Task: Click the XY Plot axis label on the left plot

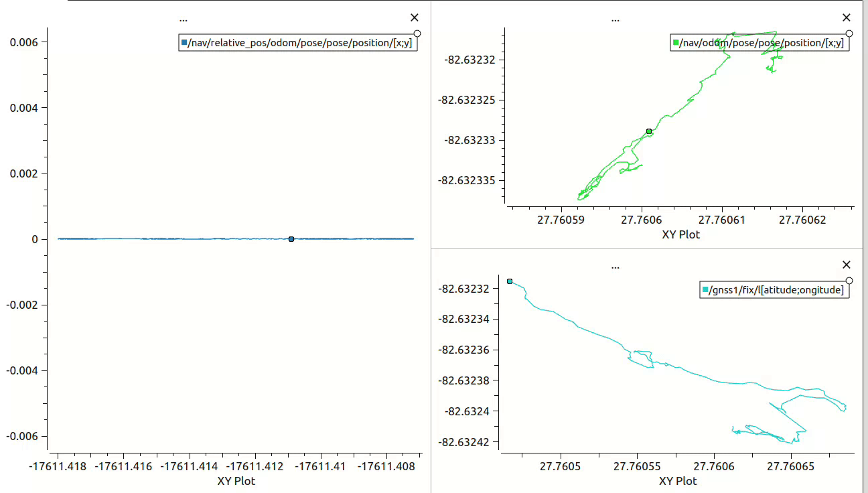Action: click(x=235, y=480)
